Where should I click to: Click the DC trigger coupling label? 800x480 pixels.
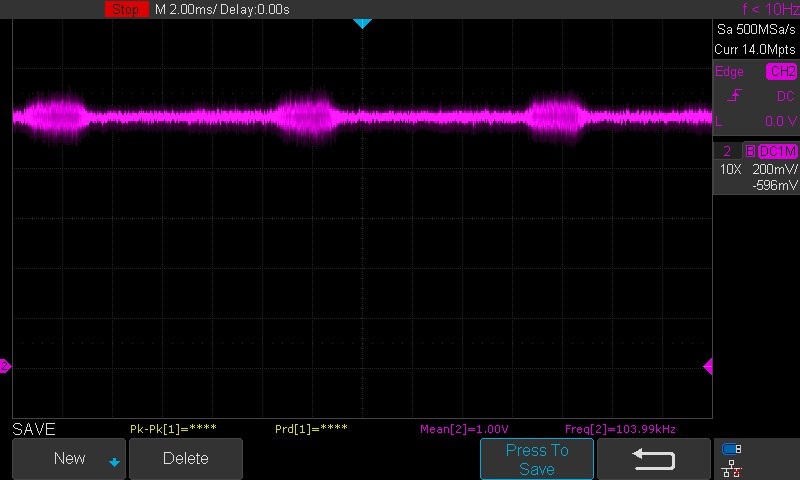[786, 96]
